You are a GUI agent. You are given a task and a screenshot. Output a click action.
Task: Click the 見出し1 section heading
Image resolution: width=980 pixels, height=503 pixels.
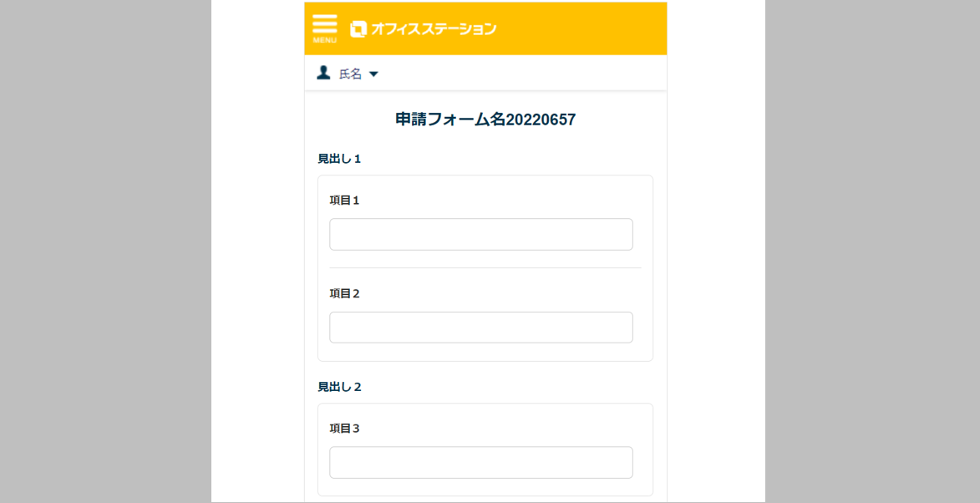tap(339, 159)
